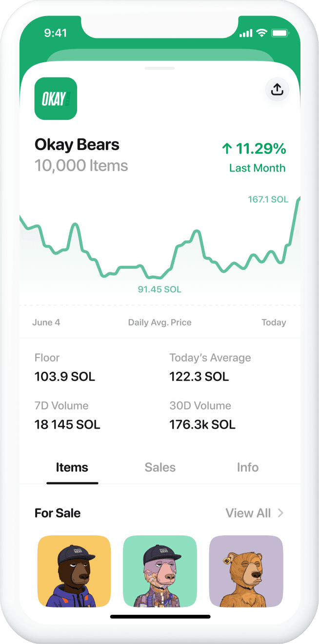Tap the chevron next to View All

280,513
